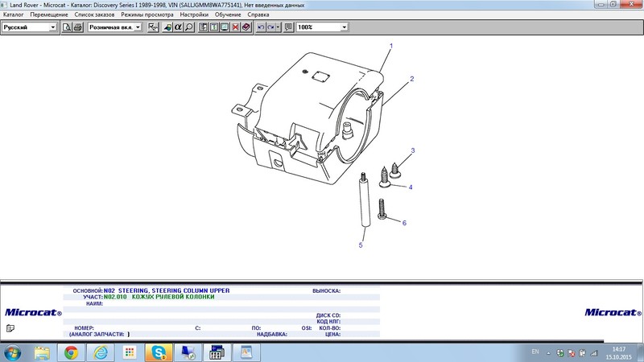This screenshot has height=362, width=644.
Task: Click the small note icon under Microcat logo
Action: (x=10, y=328)
